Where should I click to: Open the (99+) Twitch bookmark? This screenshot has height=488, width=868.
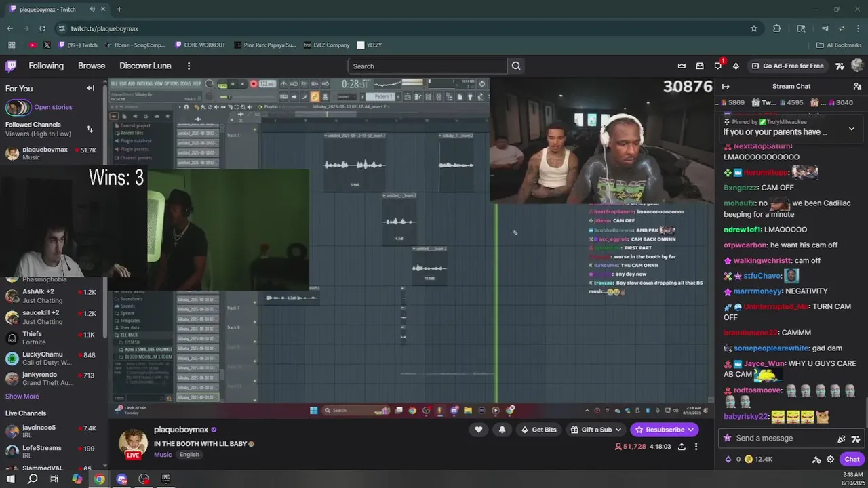pyautogui.click(x=78, y=45)
